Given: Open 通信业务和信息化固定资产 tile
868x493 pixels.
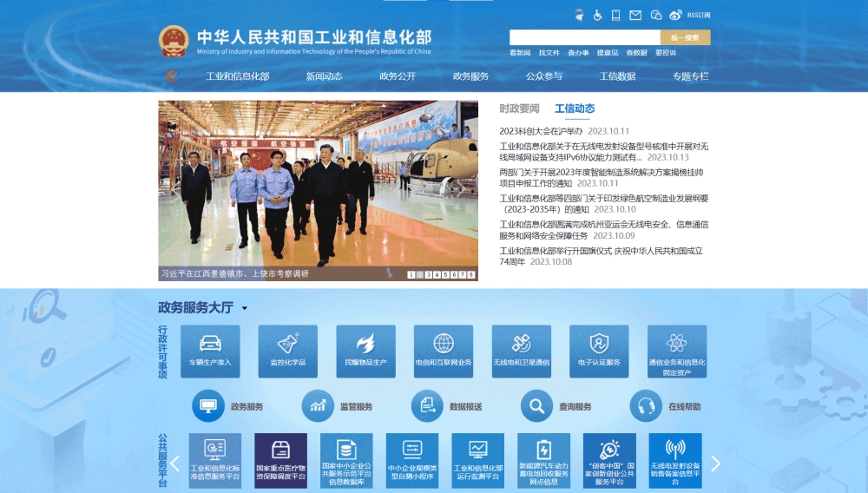Looking at the screenshot, I should tap(677, 352).
